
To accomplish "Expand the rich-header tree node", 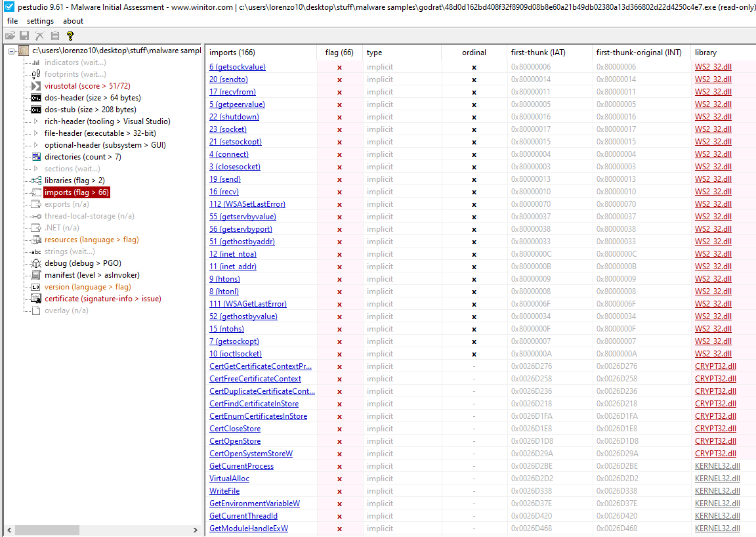I will click(x=36, y=121).
